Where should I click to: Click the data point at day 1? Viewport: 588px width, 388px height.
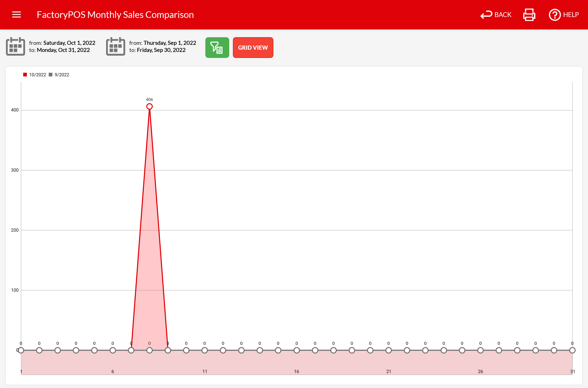click(x=21, y=350)
